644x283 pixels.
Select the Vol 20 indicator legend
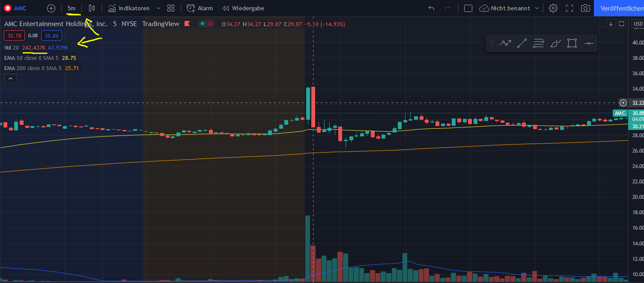pyautogui.click(x=12, y=47)
